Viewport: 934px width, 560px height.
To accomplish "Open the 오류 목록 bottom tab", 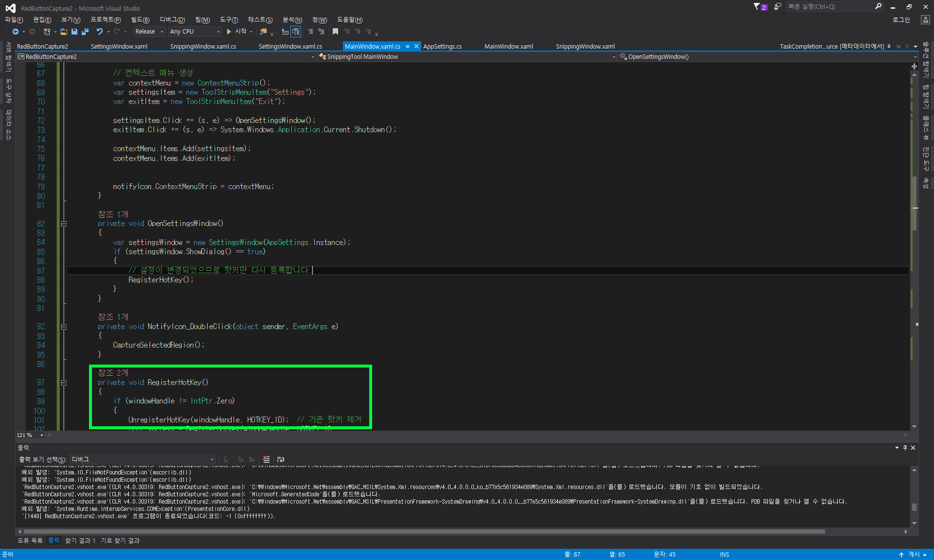I will click(x=30, y=541).
